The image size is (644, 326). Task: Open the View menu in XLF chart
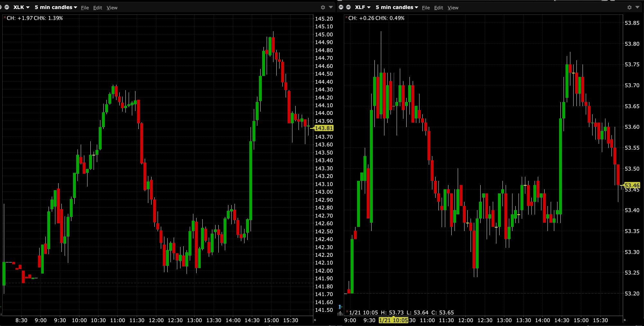453,8
